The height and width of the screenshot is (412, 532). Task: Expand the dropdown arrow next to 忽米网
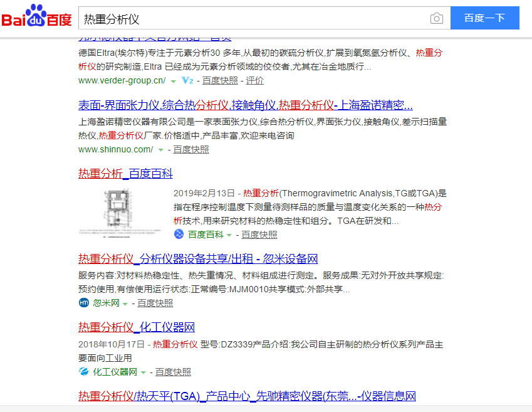[x=125, y=304]
